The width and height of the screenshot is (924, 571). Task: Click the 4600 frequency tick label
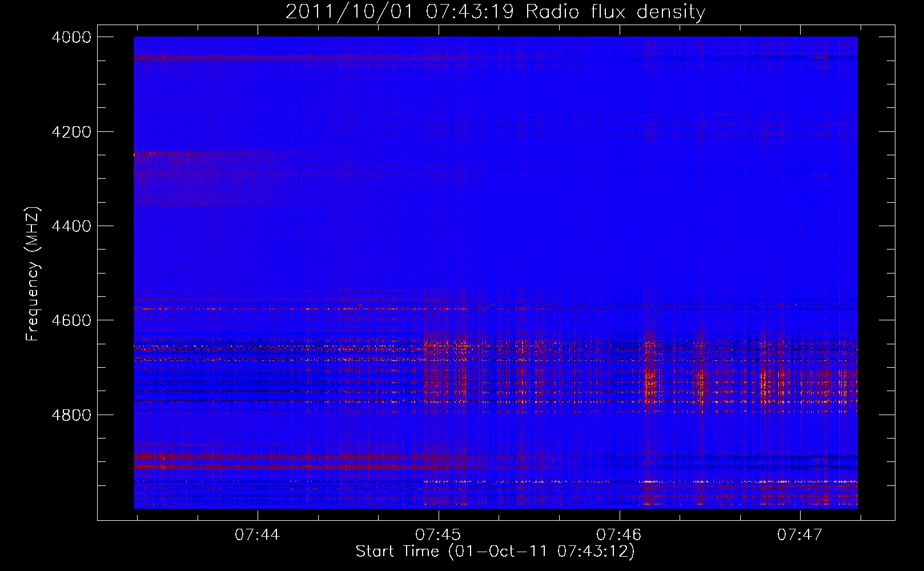[71, 320]
